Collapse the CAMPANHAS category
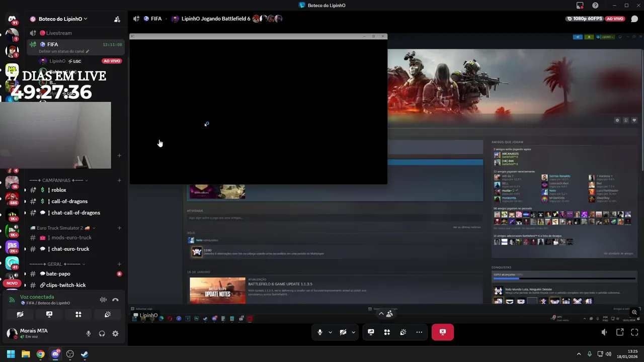This screenshot has width=644, height=362. pos(58,180)
